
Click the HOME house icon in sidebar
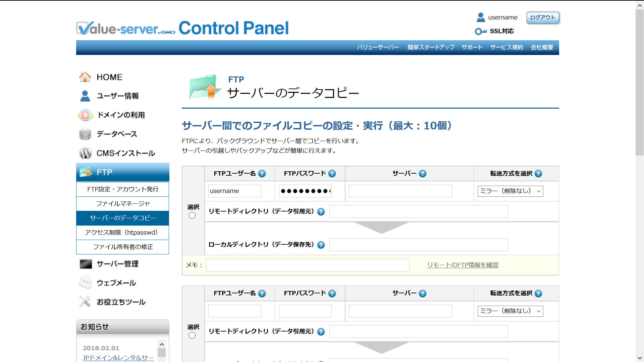pos(85,77)
